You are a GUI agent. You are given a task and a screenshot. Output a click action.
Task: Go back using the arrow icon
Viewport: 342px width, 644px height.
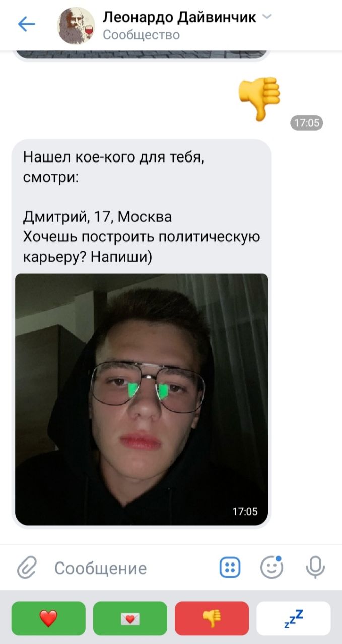click(26, 24)
